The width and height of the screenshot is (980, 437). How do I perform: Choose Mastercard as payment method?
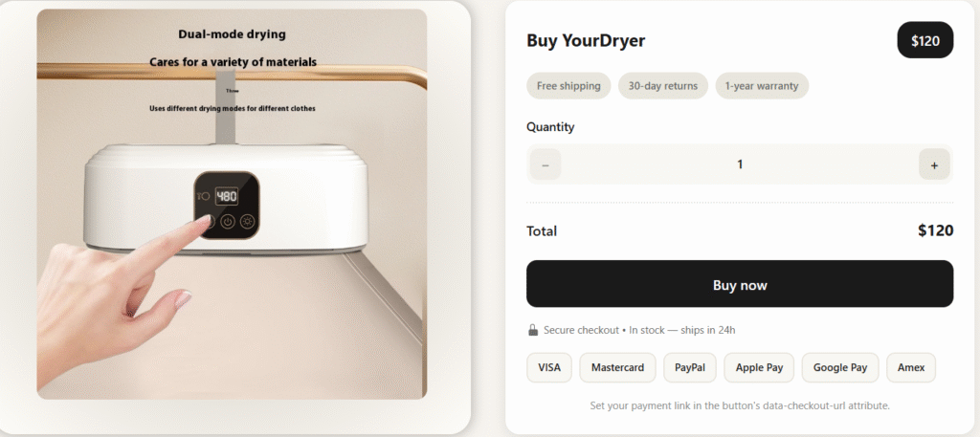[x=617, y=367]
